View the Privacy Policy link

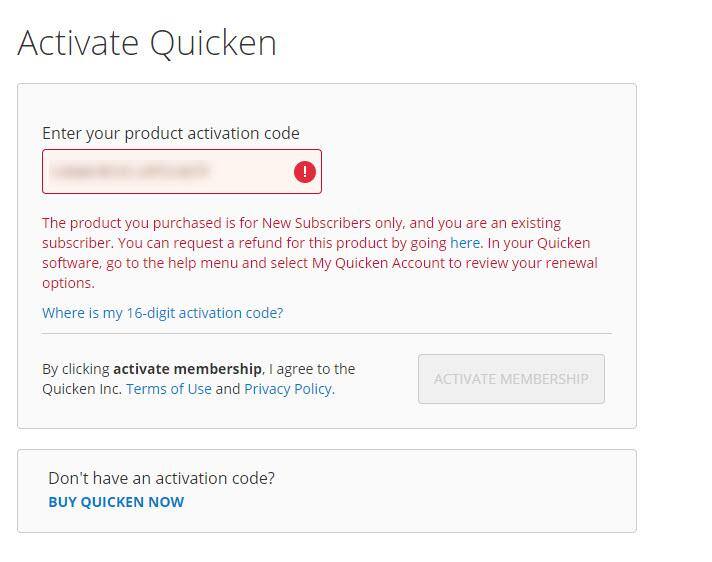(x=288, y=389)
